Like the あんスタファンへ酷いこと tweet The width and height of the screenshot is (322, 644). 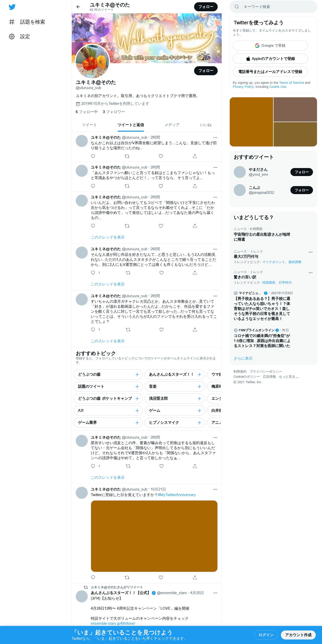[x=161, y=186]
